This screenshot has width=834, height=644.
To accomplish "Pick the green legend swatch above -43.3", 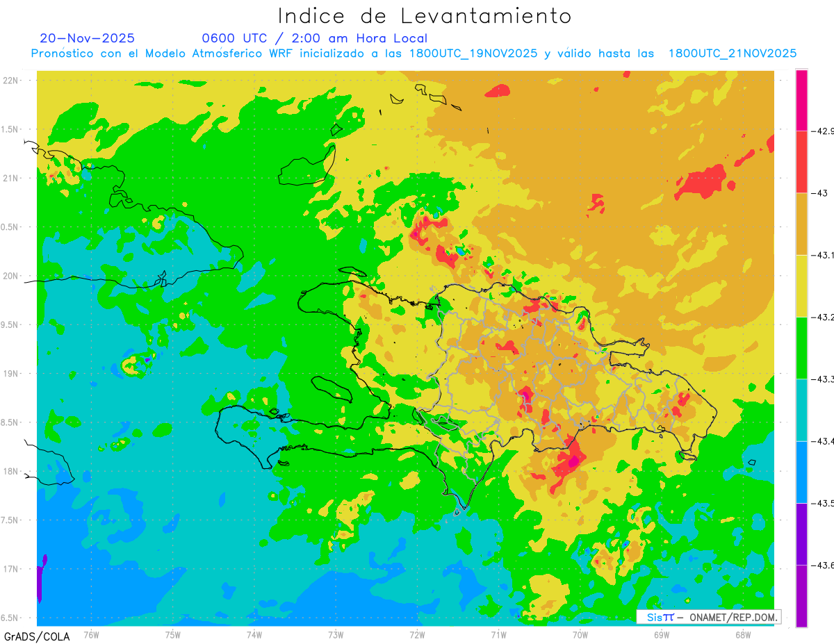I will pyautogui.click(x=801, y=348).
